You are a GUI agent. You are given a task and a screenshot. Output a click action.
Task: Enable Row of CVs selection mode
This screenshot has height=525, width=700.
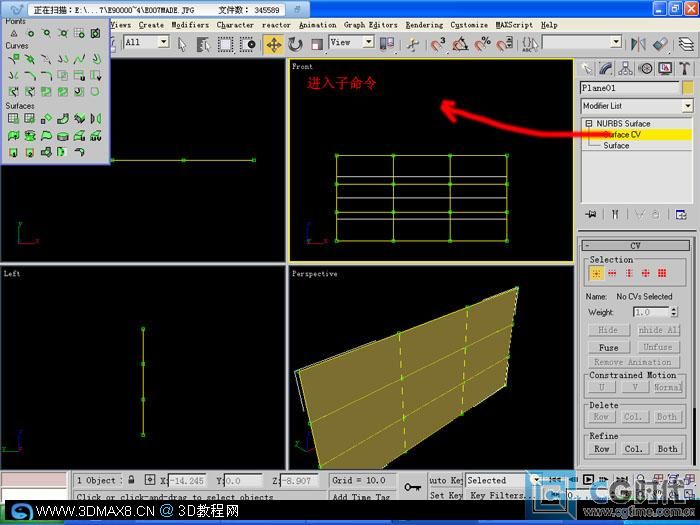[x=612, y=273]
